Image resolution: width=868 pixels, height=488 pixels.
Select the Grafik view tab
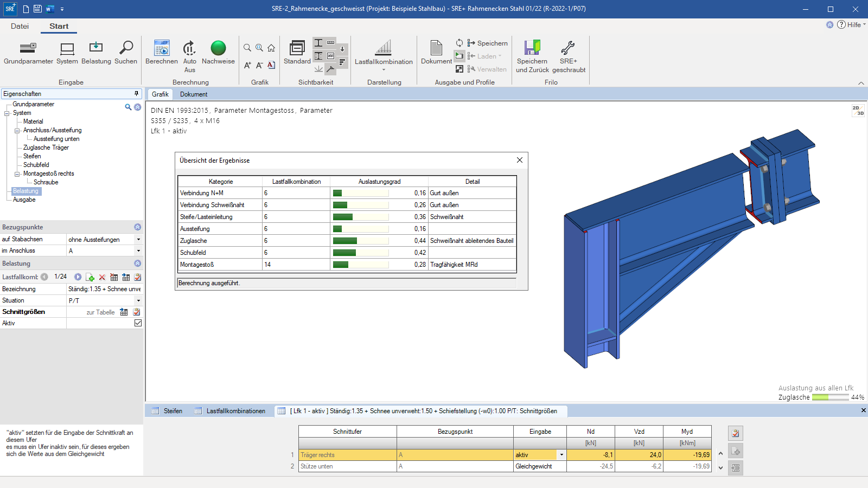pyautogui.click(x=160, y=94)
